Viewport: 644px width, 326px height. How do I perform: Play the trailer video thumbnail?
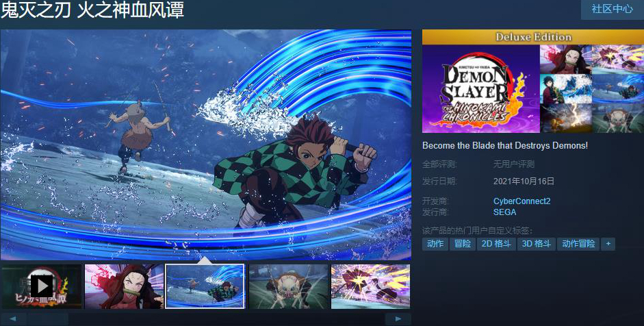pyautogui.click(x=41, y=286)
